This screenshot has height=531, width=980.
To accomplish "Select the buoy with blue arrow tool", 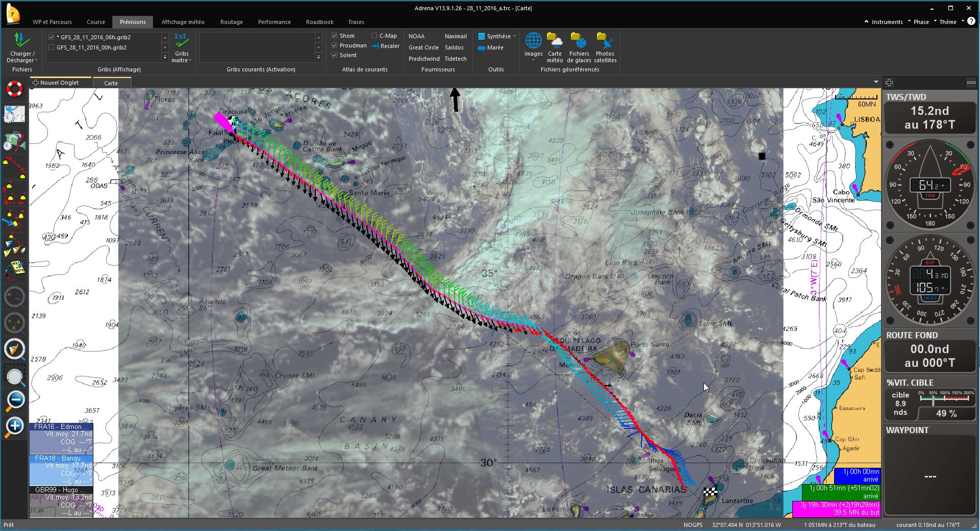I will click(x=15, y=220).
